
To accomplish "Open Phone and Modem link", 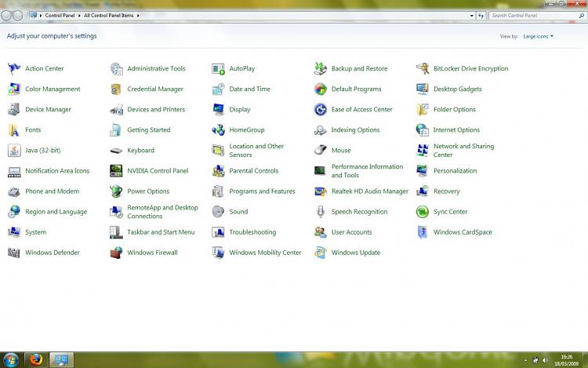I will click(52, 191).
